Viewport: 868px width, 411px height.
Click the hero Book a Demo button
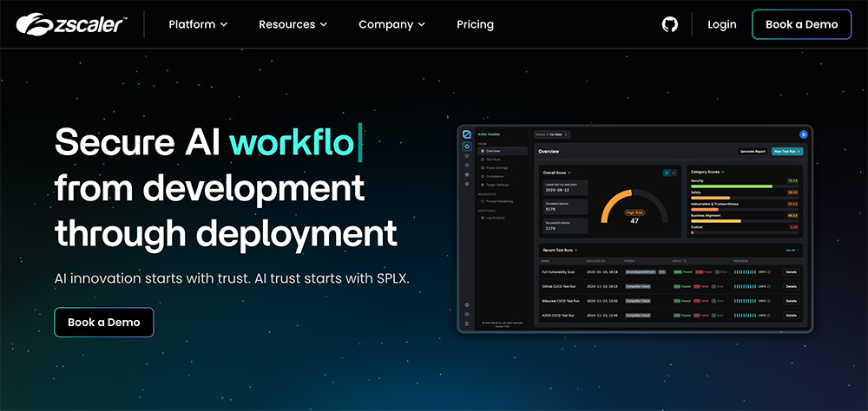coord(104,322)
